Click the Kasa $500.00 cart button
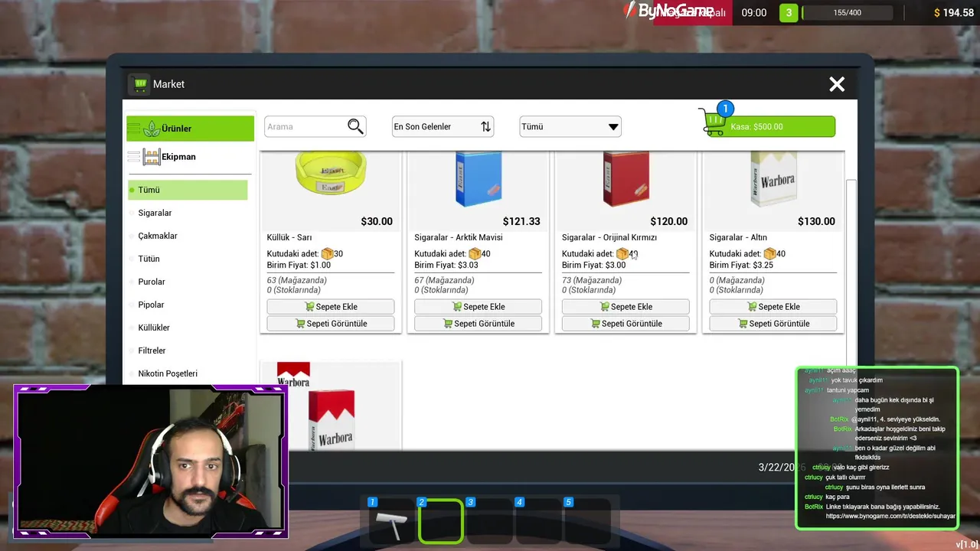The image size is (980, 551). tap(772, 127)
